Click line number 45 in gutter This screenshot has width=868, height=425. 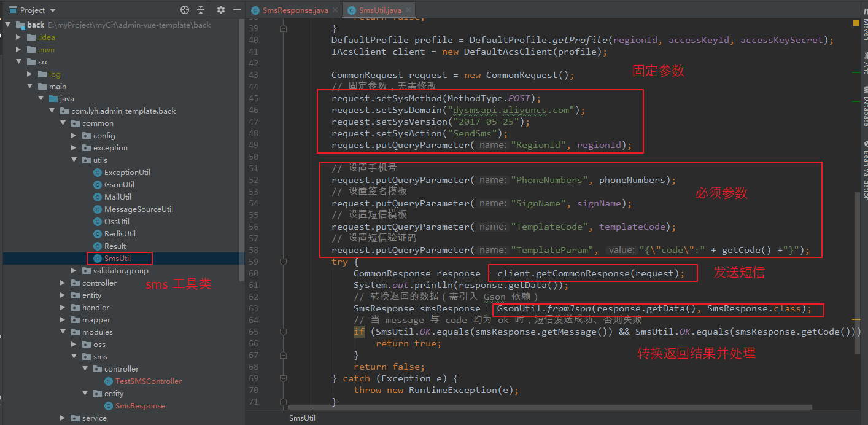(x=254, y=98)
